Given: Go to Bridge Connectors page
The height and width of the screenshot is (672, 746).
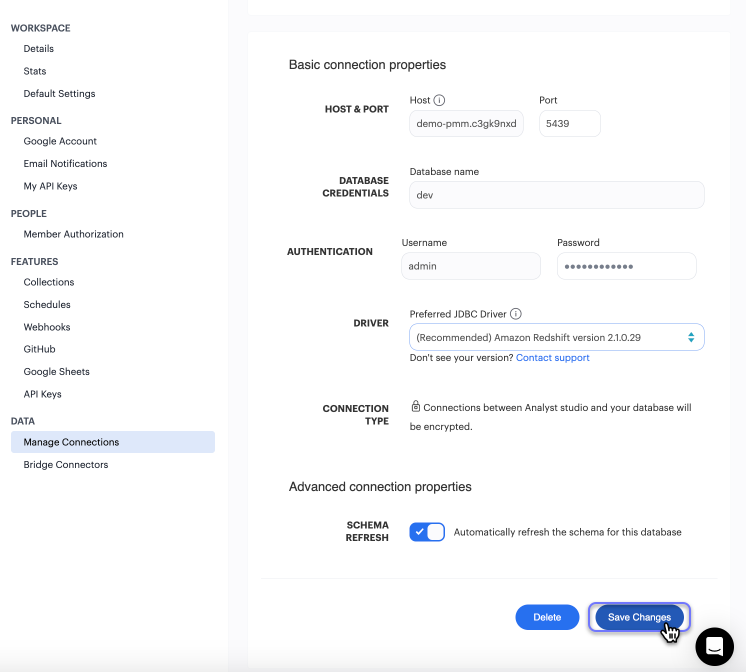Looking at the screenshot, I should [66, 465].
